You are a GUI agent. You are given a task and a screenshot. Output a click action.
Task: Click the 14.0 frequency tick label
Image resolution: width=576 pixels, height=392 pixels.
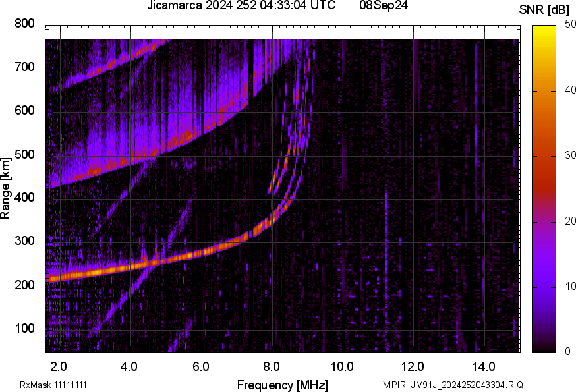point(484,366)
